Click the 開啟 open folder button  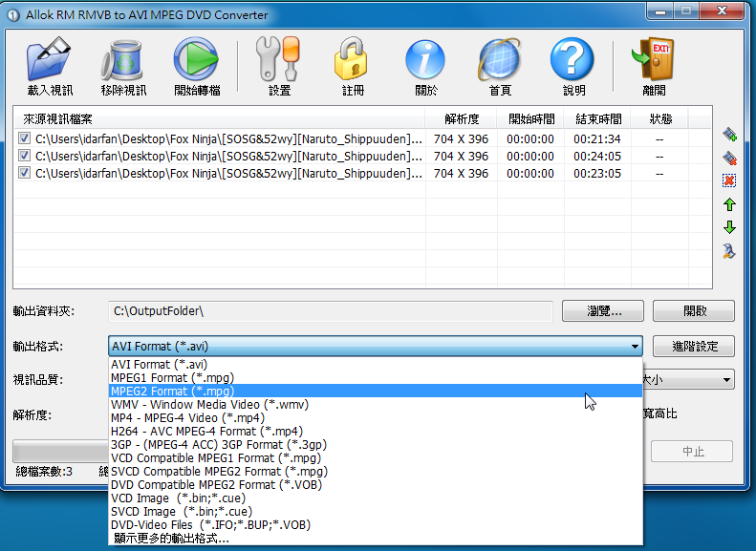694,311
